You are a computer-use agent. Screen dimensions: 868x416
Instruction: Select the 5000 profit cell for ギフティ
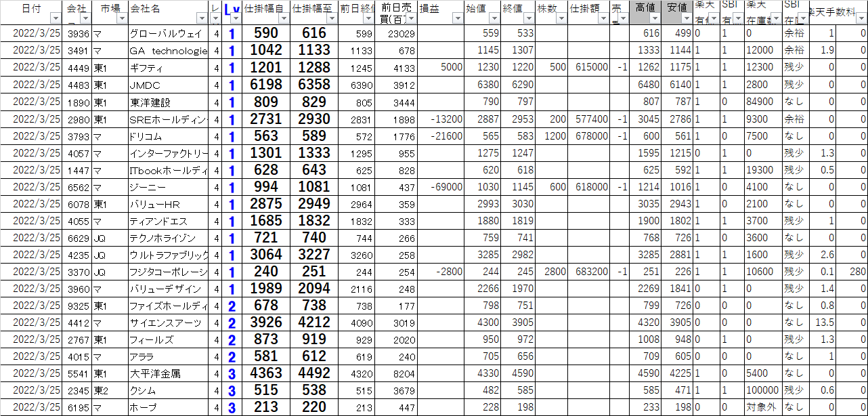click(x=441, y=68)
